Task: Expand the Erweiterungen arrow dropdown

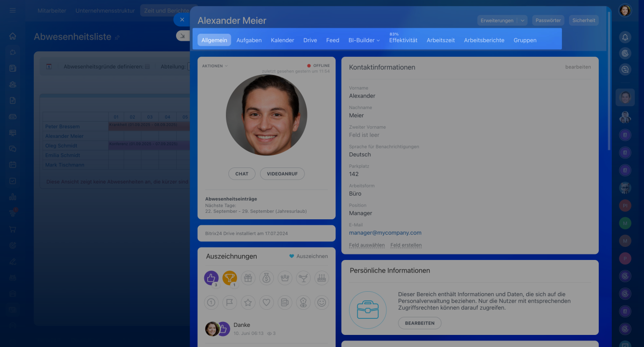Action: click(x=523, y=21)
